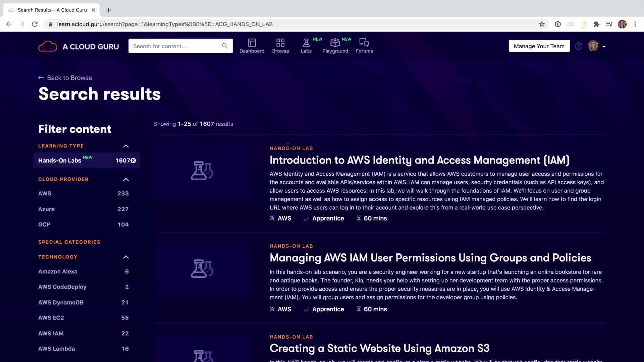Open the Dashboard nav icon
This screenshot has width=644, height=362.
pos(252,43)
